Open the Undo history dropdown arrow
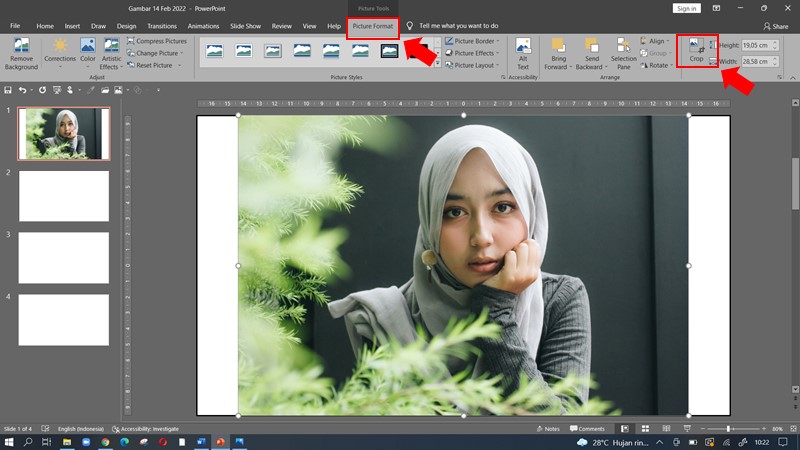 click(31, 90)
